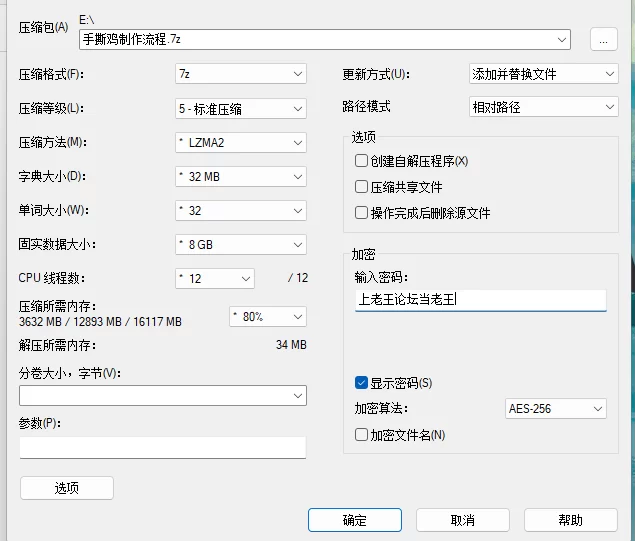Open the memory usage 80% dropdown
This screenshot has width=636, height=541.
(x=268, y=317)
